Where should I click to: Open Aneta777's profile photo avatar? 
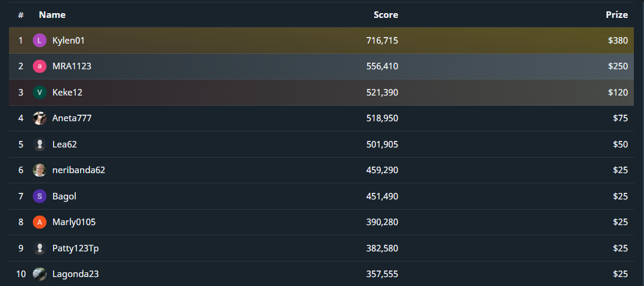[x=39, y=118]
